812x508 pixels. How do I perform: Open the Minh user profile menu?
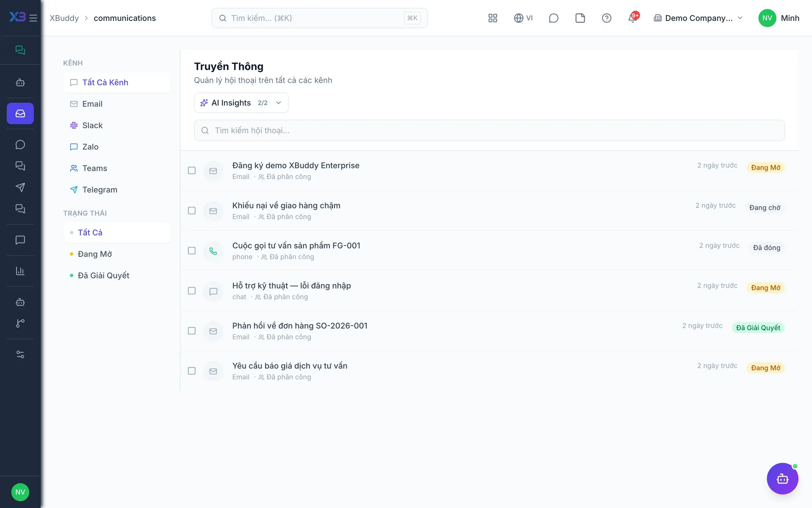[778, 18]
